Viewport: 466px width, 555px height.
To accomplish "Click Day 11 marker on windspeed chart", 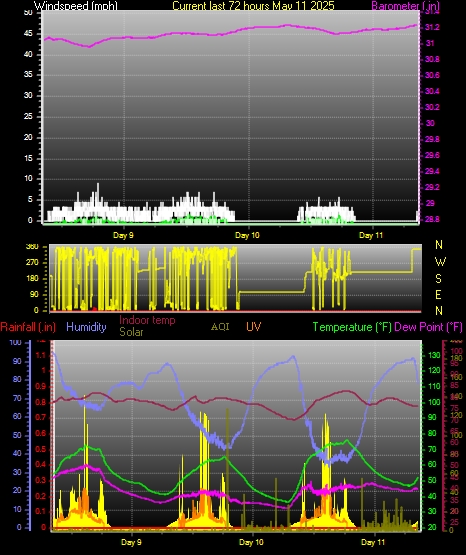I will coord(371,235).
